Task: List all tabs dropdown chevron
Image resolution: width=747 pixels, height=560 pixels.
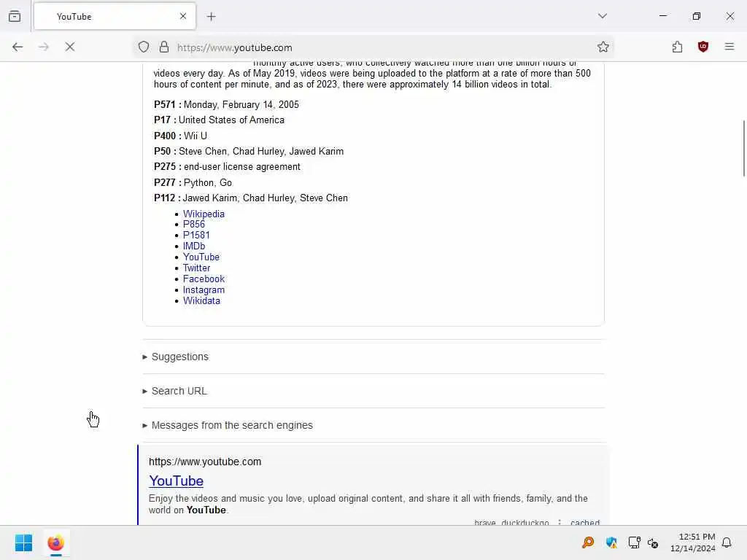Action: tap(602, 16)
